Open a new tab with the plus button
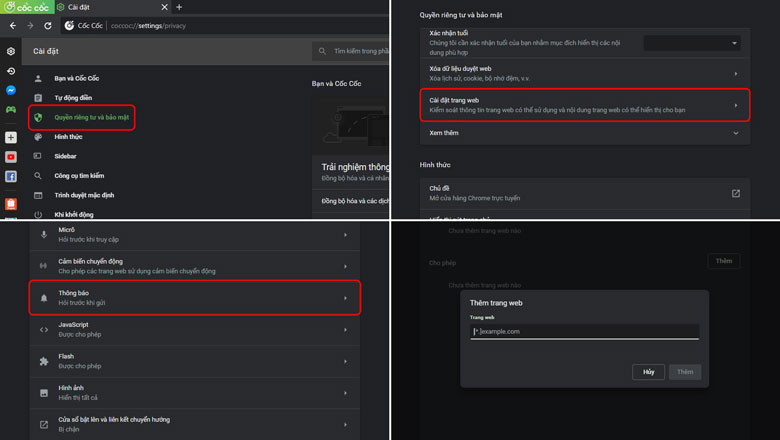 pyautogui.click(x=179, y=7)
